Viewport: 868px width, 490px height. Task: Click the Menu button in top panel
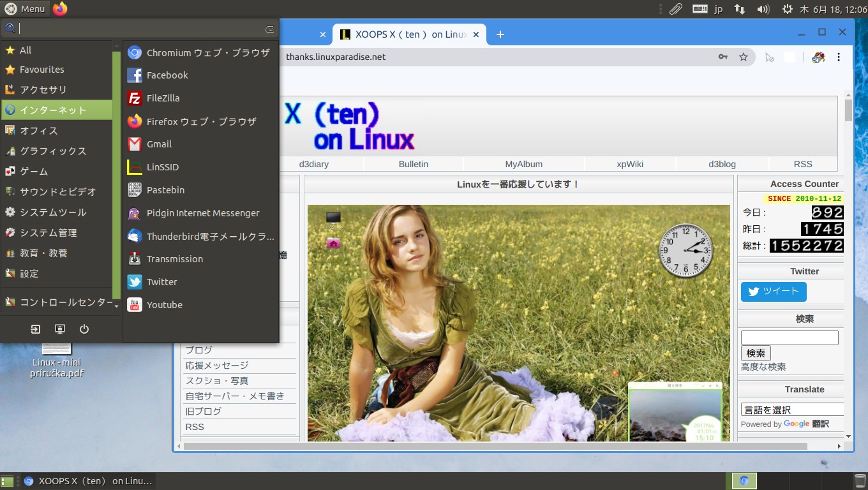(x=26, y=8)
